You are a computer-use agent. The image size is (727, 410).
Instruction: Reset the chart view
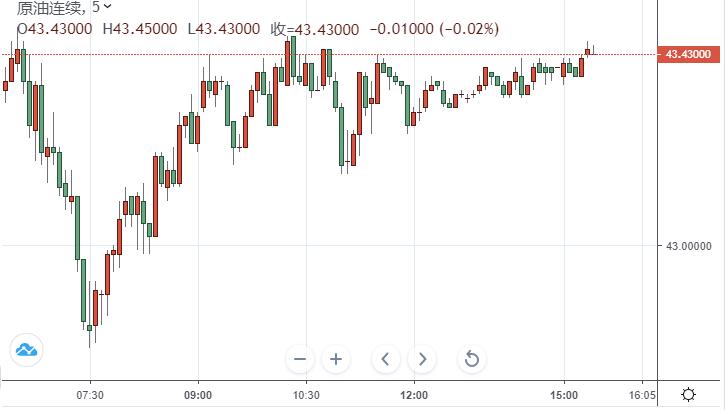(x=472, y=359)
